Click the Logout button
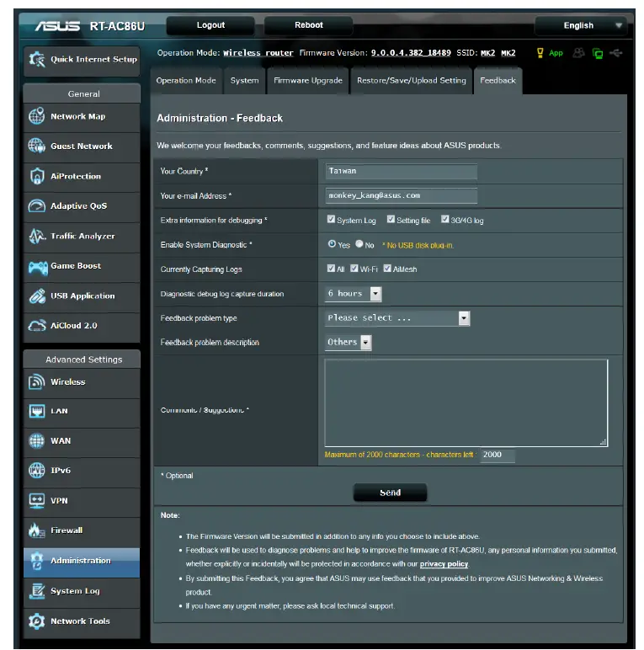The width and height of the screenshot is (644, 650). click(210, 25)
